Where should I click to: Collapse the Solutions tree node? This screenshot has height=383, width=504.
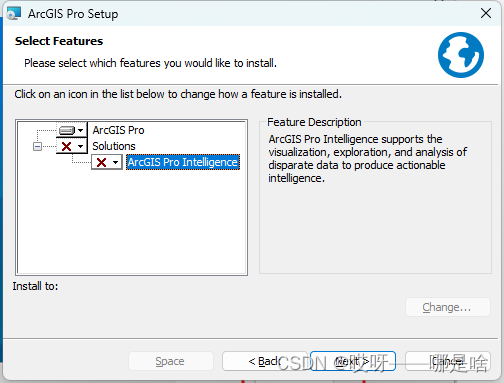[38, 146]
